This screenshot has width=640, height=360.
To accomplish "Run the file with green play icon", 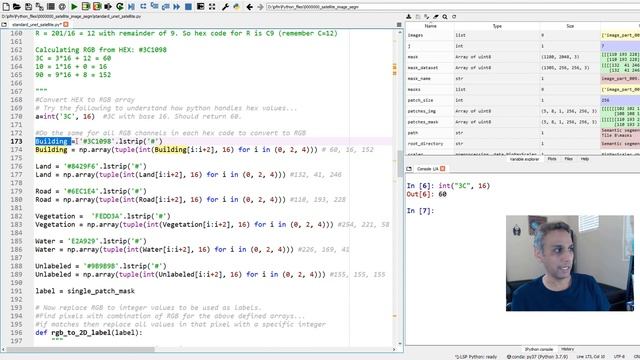I will [x=74, y=7].
